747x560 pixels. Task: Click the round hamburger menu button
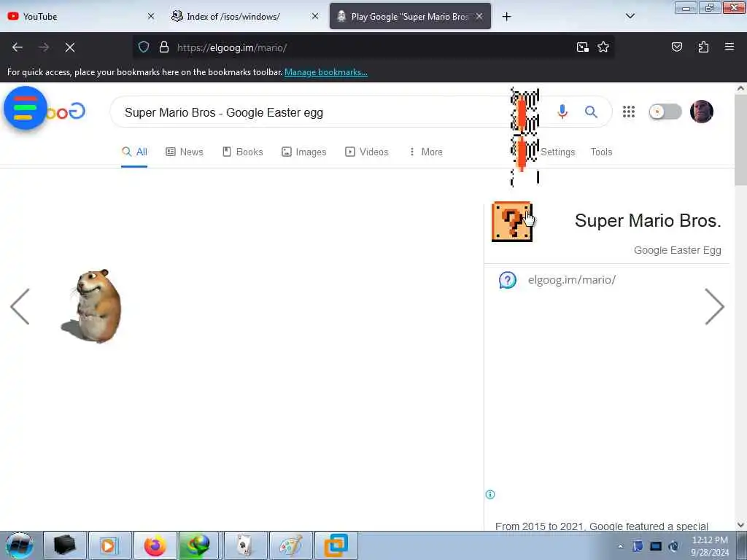coord(26,108)
